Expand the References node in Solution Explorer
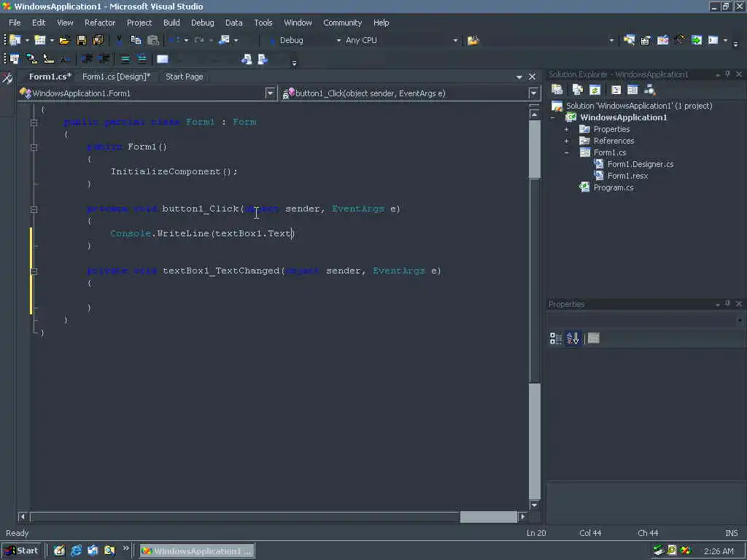This screenshot has width=747, height=560. [566, 141]
